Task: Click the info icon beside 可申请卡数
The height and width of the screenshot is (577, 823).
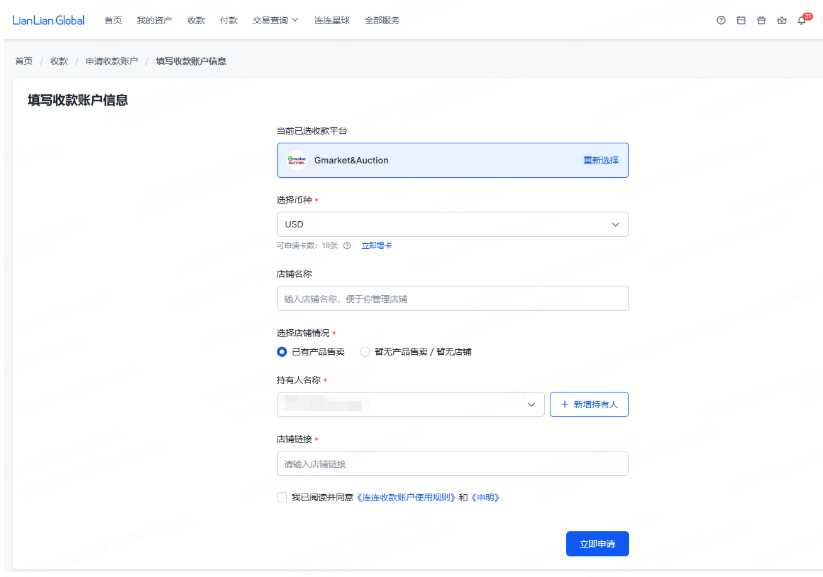Action: click(x=347, y=245)
